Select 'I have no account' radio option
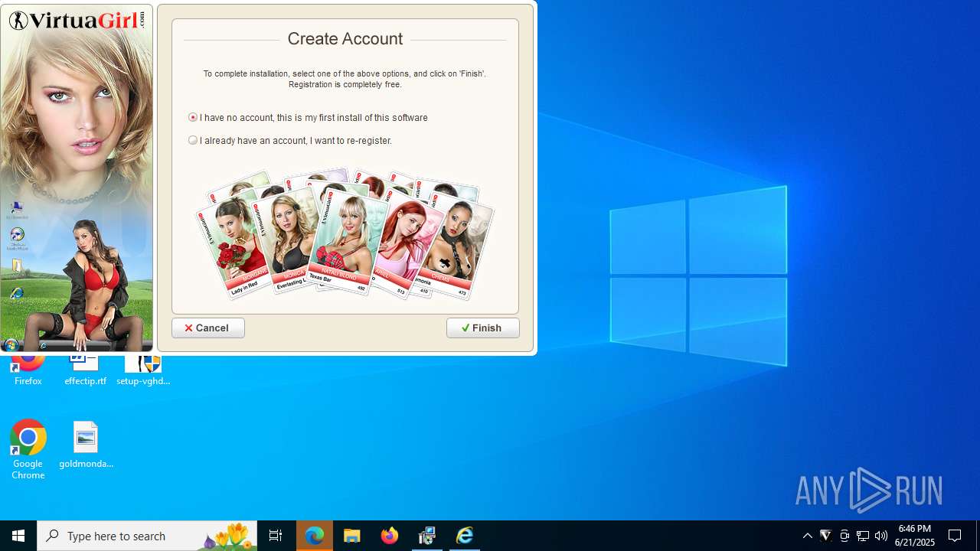This screenshot has height=551, width=980. pos(193,117)
